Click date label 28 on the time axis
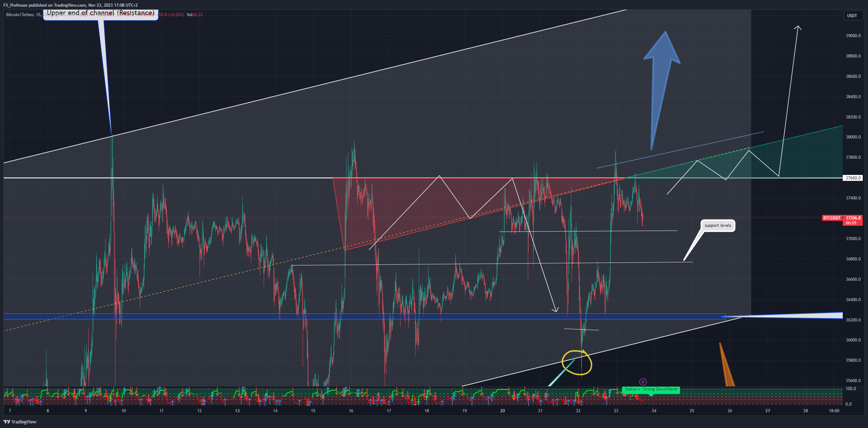The width and height of the screenshot is (868, 428). coord(805,411)
